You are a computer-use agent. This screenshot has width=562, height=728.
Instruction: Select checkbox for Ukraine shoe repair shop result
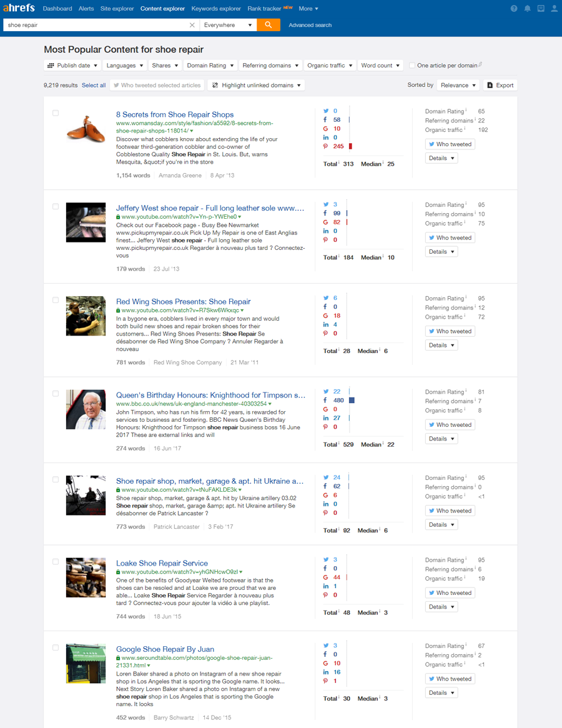56,480
